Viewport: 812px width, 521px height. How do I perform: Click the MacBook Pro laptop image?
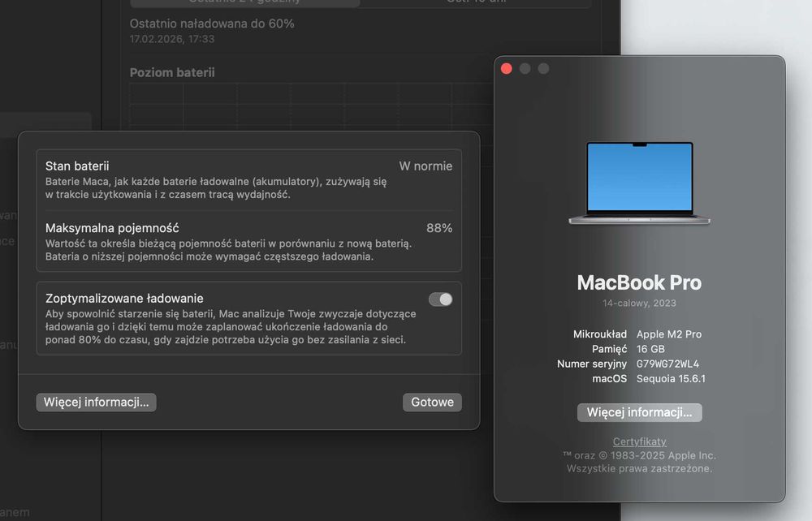(640, 183)
